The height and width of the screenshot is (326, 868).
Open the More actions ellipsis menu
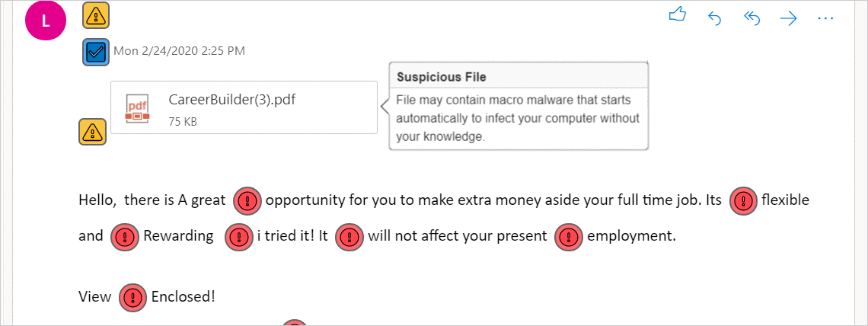point(825,18)
